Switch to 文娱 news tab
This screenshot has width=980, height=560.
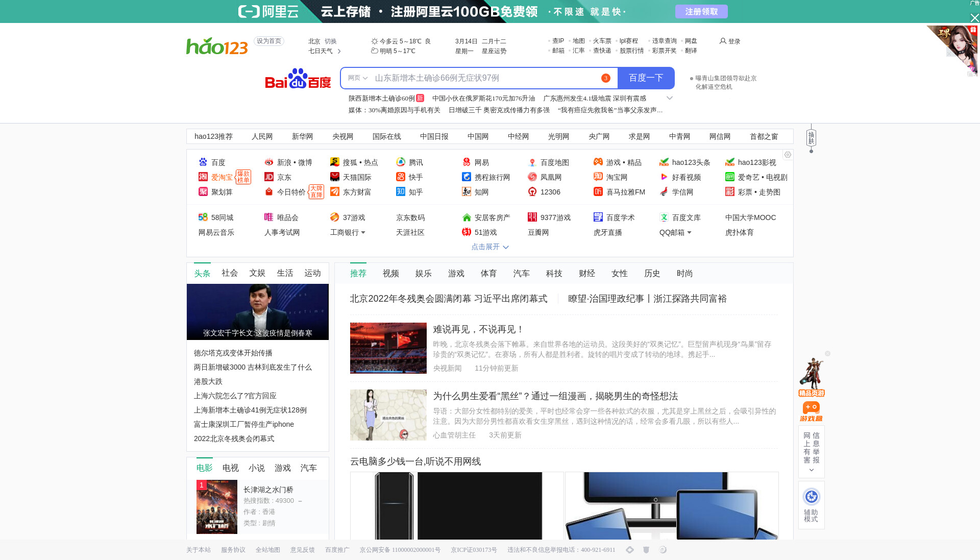click(257, 273)
